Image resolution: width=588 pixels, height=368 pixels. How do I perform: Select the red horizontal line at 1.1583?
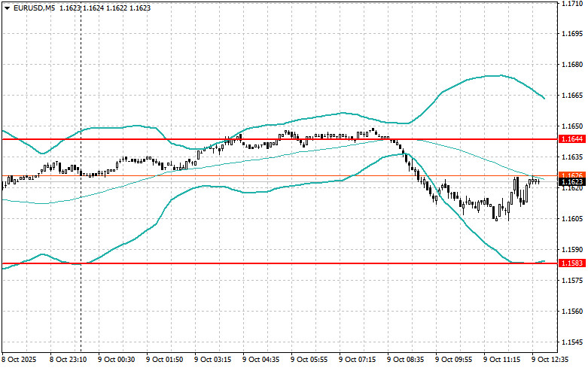280,263
